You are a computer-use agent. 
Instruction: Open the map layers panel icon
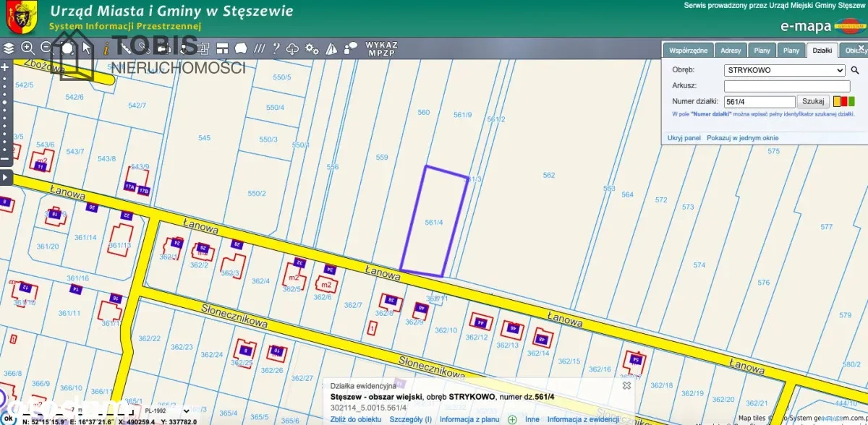[9, 48]
